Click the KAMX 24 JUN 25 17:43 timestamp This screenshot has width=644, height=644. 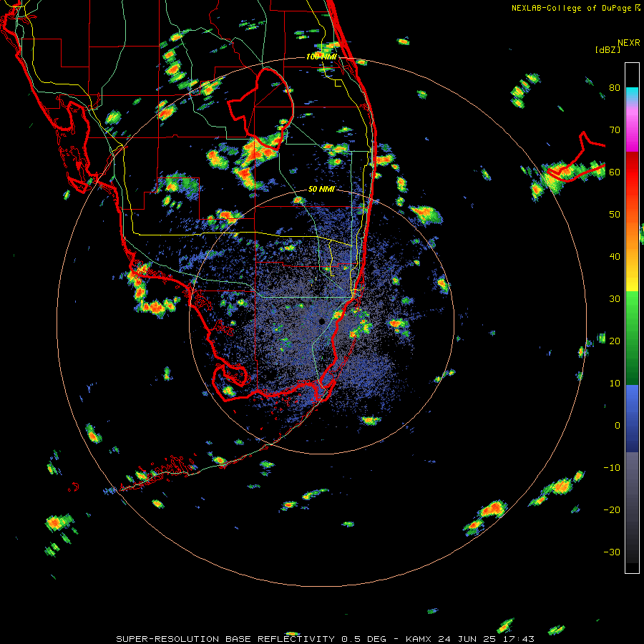point(470,639)
